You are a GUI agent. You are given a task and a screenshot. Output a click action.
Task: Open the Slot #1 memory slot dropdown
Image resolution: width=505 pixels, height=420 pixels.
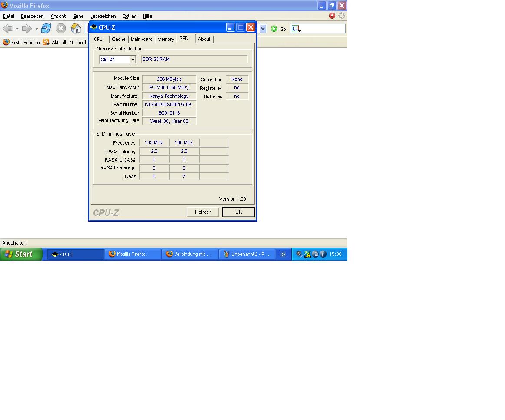click(132, 60)
